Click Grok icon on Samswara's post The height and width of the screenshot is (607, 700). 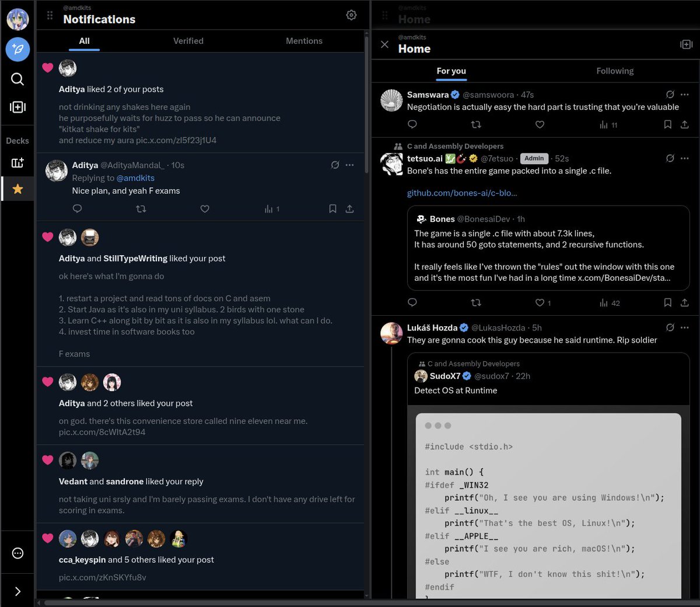click(670, 95)
